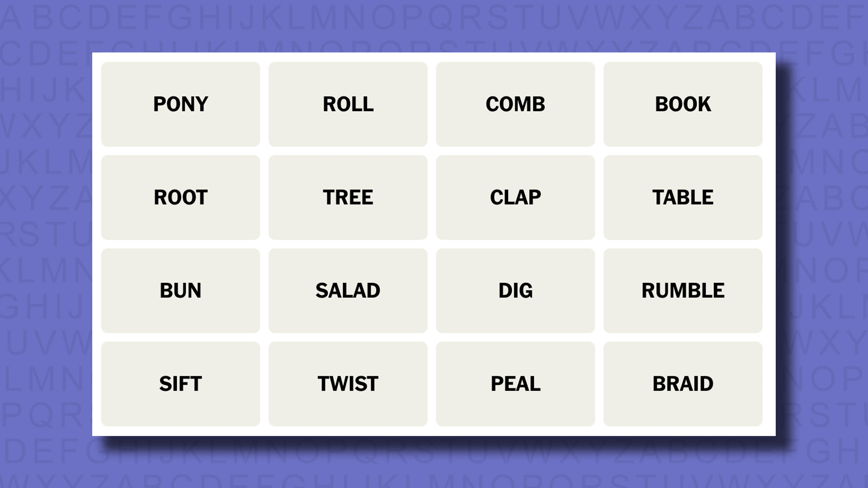Select the ROLL word tile
This screenshot has width=868, height=488.
point(348,104)
